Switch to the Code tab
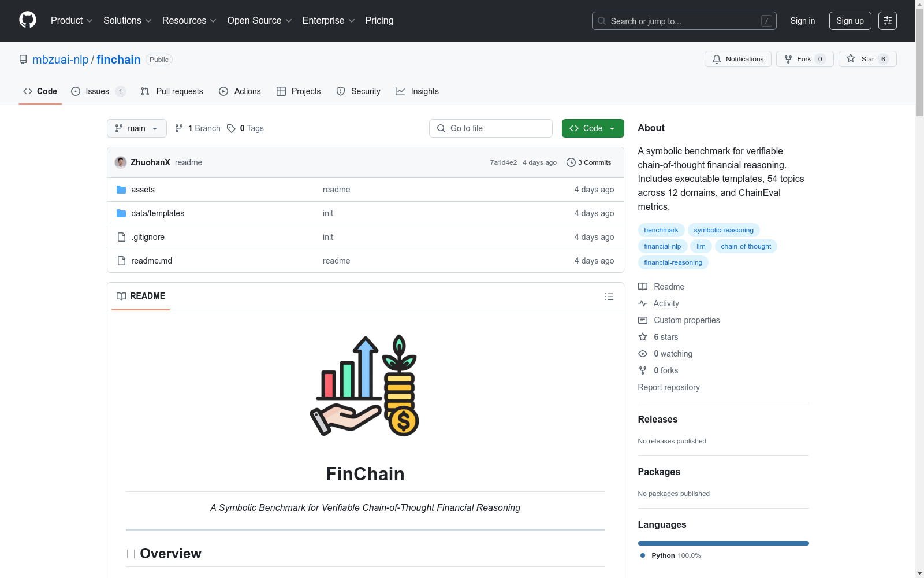Viewport: 924px width, 578px height. point(40,91)
